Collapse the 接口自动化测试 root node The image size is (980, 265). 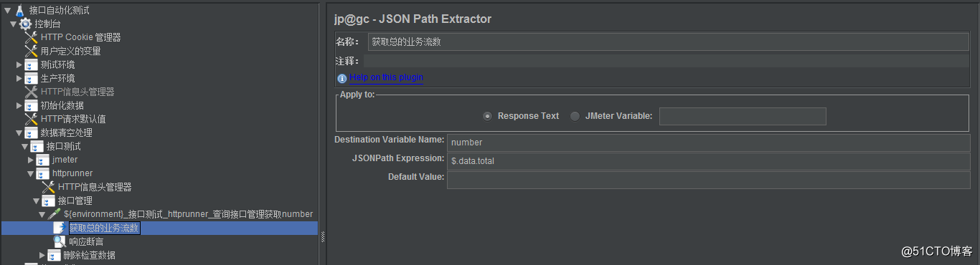pyautogui.click(x=7, y=10)
